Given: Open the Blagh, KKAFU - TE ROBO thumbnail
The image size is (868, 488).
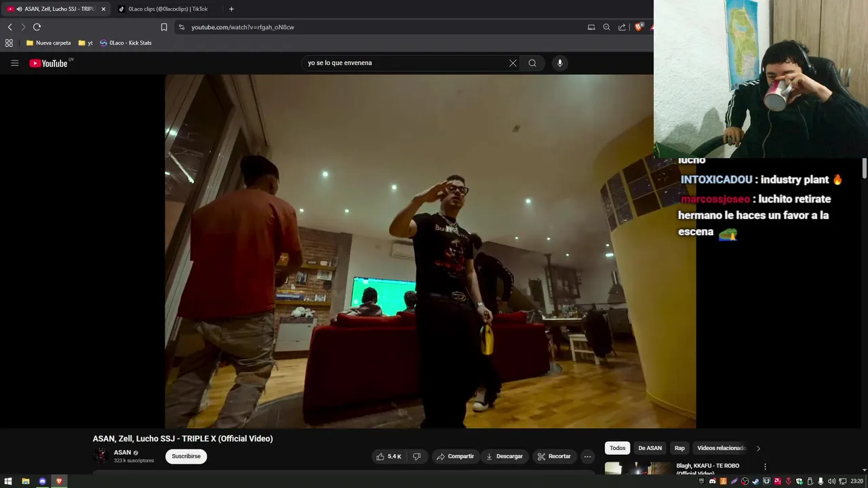Looking at the screenshot, I should [x=638, y=468].
